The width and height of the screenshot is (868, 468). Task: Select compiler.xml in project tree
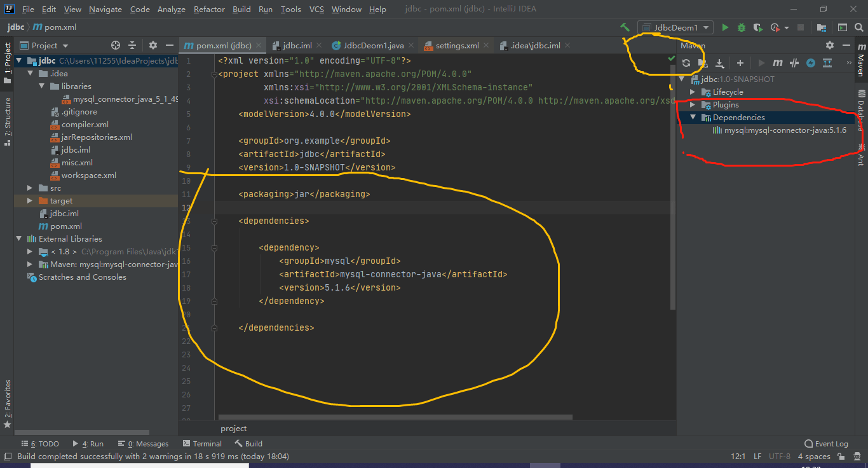[85, 125]
